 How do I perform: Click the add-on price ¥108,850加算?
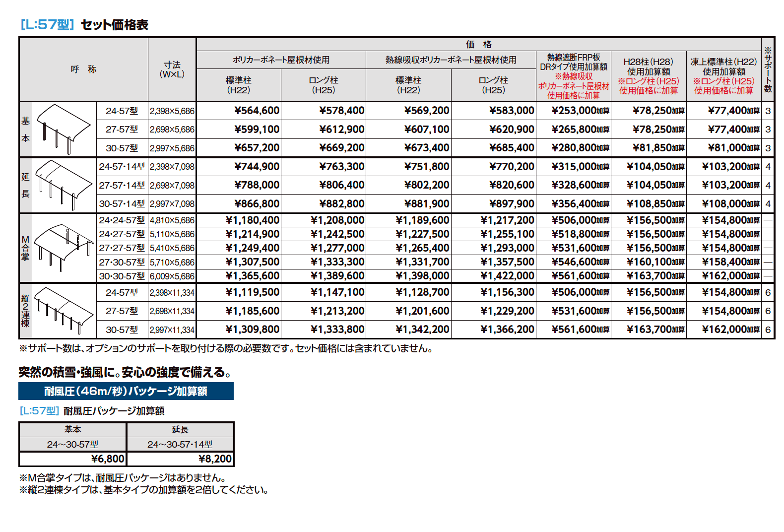656,203
